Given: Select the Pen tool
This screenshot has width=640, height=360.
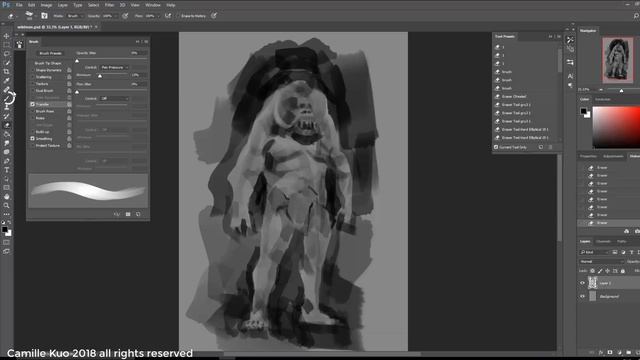Looking at the screenshot, I should point(7,161).
